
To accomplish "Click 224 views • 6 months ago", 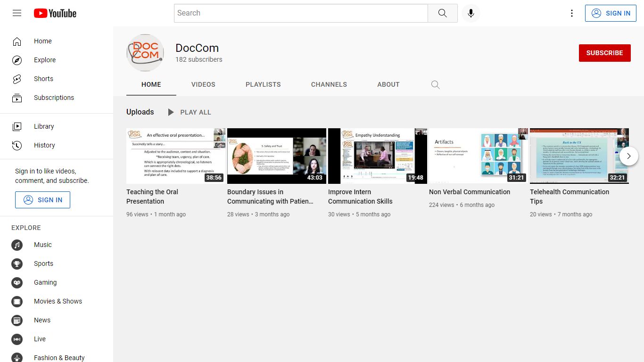I will click(462, 205).
